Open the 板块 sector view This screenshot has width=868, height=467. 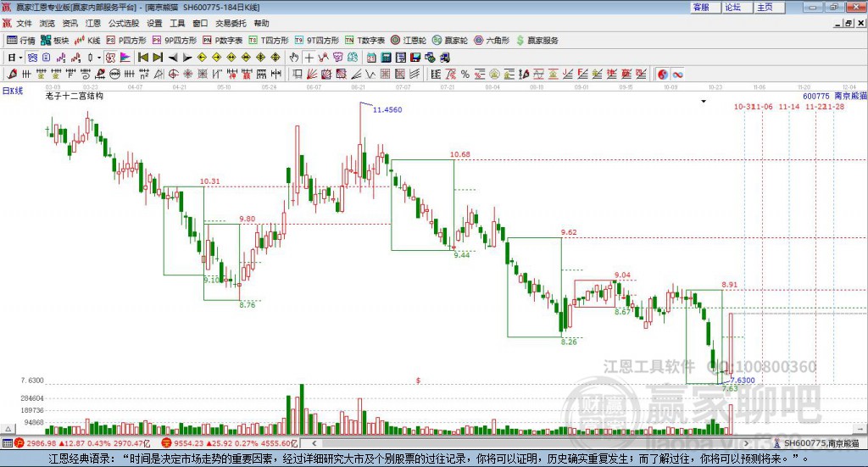click(55, 41)
